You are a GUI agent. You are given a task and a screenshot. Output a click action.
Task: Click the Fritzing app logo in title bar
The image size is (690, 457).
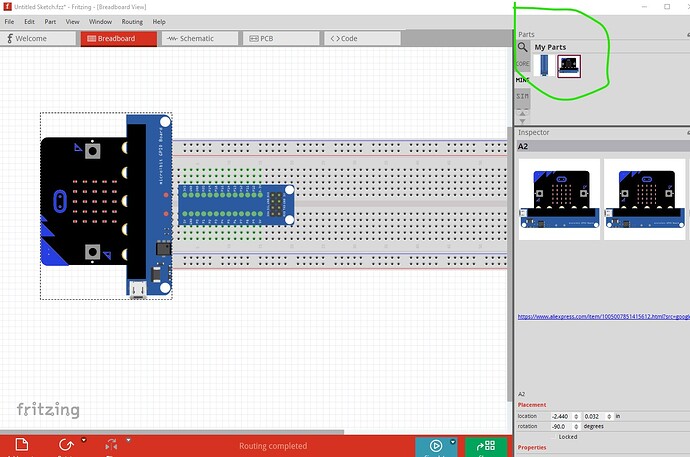coord(7,7)
